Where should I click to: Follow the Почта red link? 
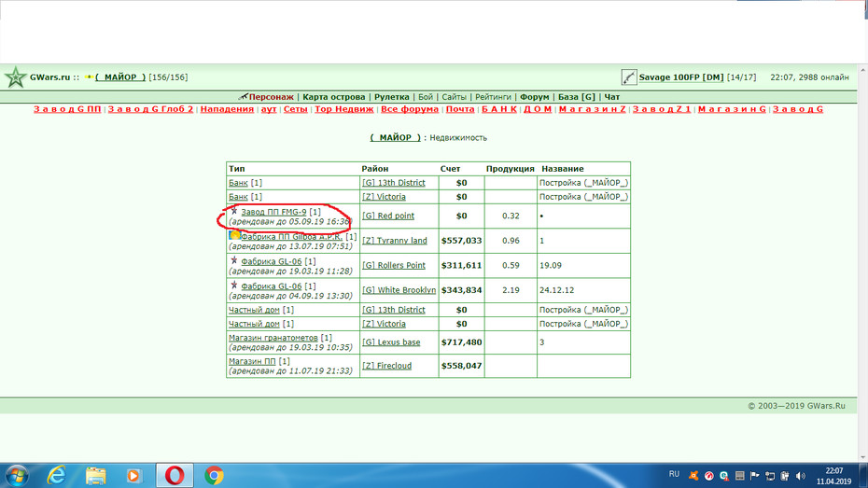[460, 109]
